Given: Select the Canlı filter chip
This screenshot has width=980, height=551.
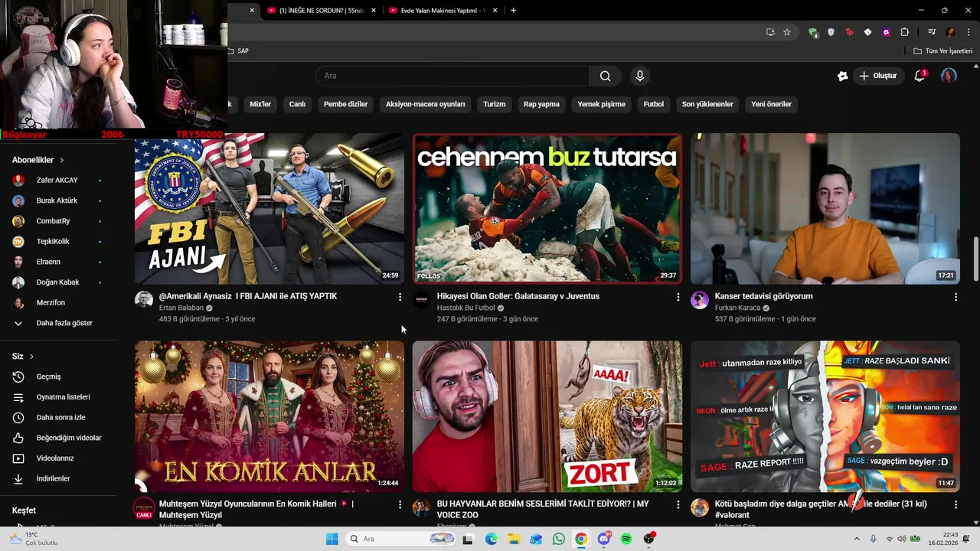Looking at the screenshot, I should coord(297,104).
